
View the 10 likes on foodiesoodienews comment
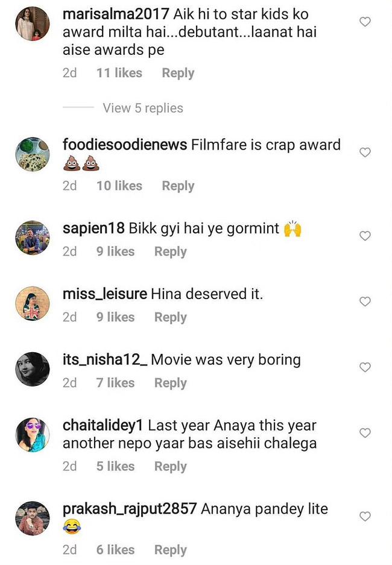coord(119,186)
